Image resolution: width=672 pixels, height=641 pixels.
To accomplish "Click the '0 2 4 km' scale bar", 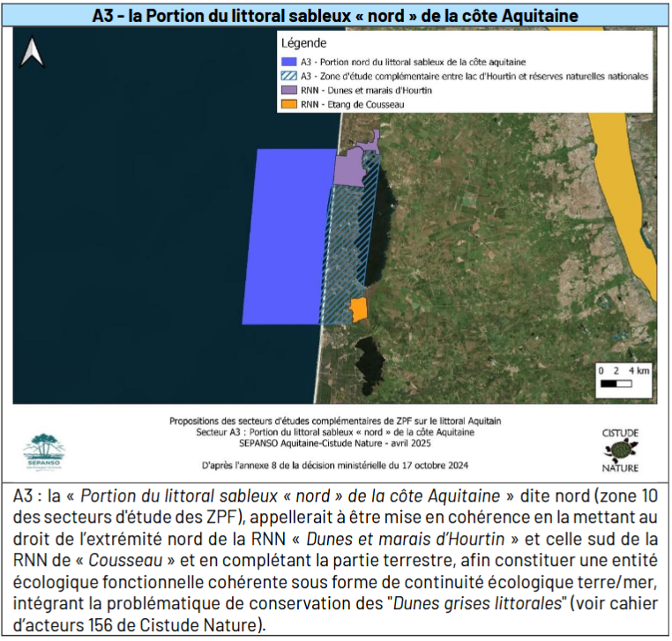I will (623, 380).
